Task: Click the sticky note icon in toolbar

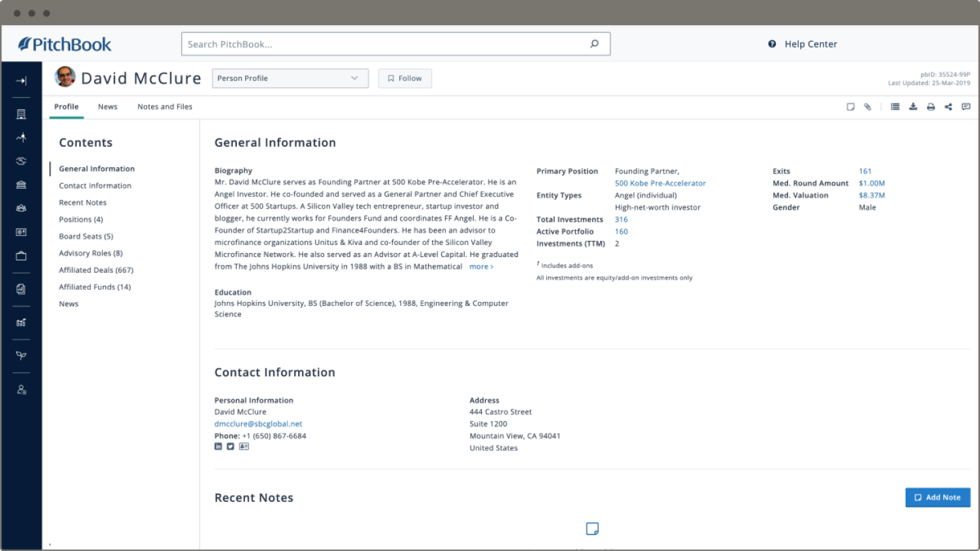Action: (x=851, y=107)
